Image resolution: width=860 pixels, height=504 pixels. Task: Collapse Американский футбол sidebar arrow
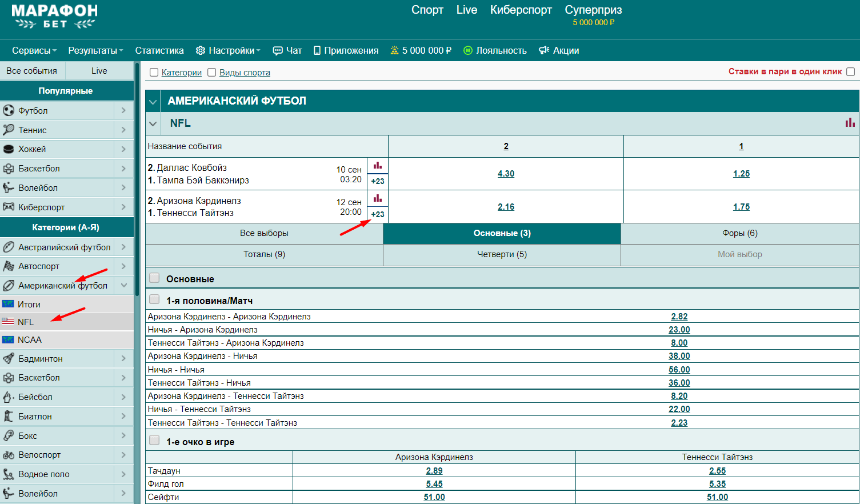(123, 285)
